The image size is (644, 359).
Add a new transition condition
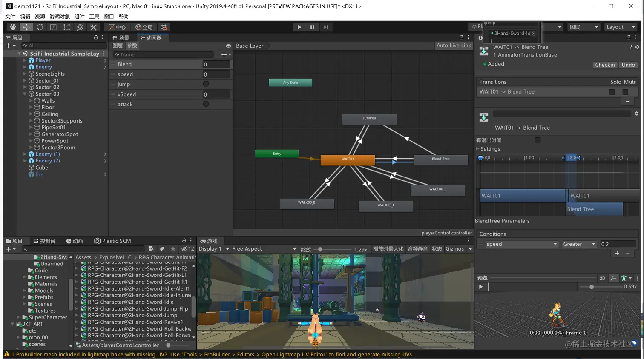click(617, 254)
